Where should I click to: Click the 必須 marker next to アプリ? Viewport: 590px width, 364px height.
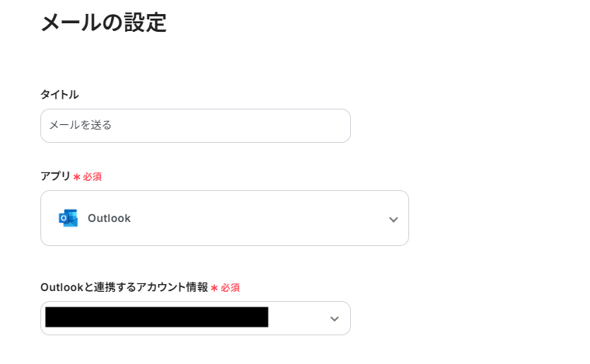point(92,177)
